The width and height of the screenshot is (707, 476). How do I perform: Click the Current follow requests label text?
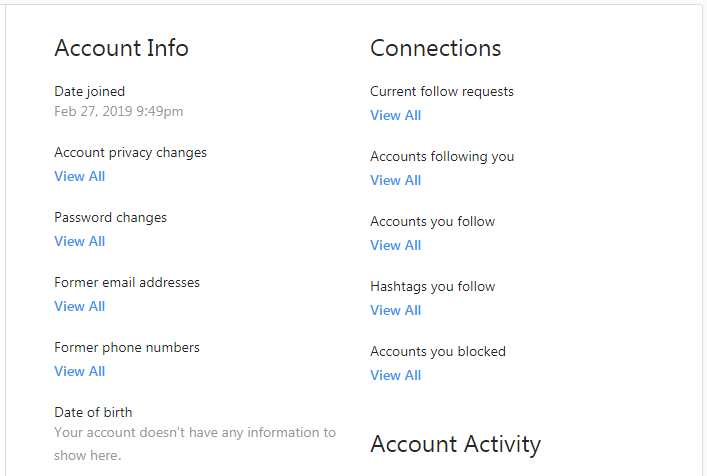(x=442, y=92)
